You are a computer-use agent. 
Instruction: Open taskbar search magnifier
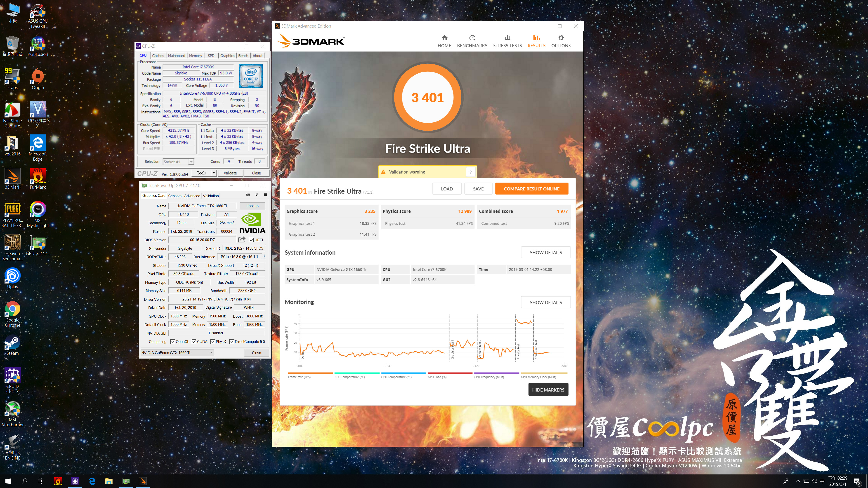coord(24,481)
